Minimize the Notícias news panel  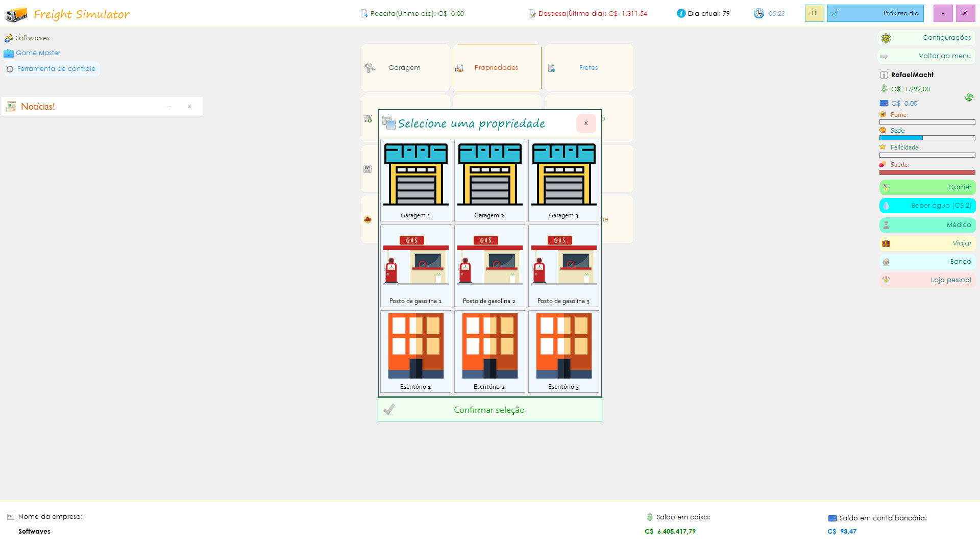170,107
